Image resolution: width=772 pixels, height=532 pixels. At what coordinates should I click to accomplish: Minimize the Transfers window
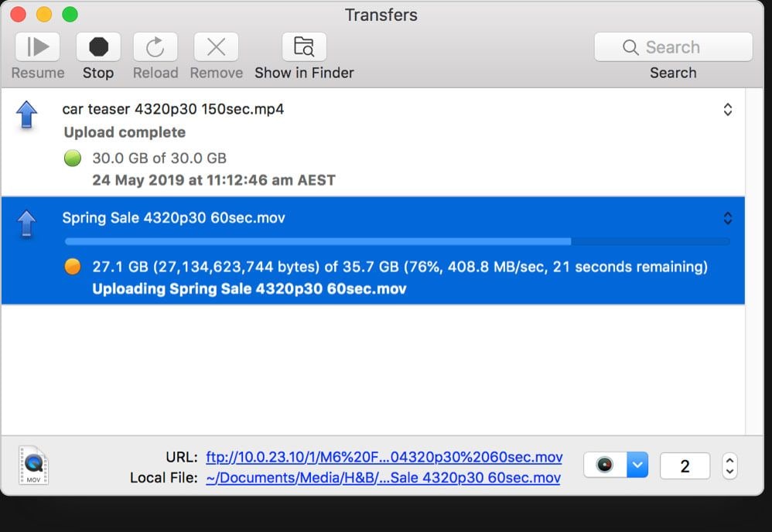44,14
